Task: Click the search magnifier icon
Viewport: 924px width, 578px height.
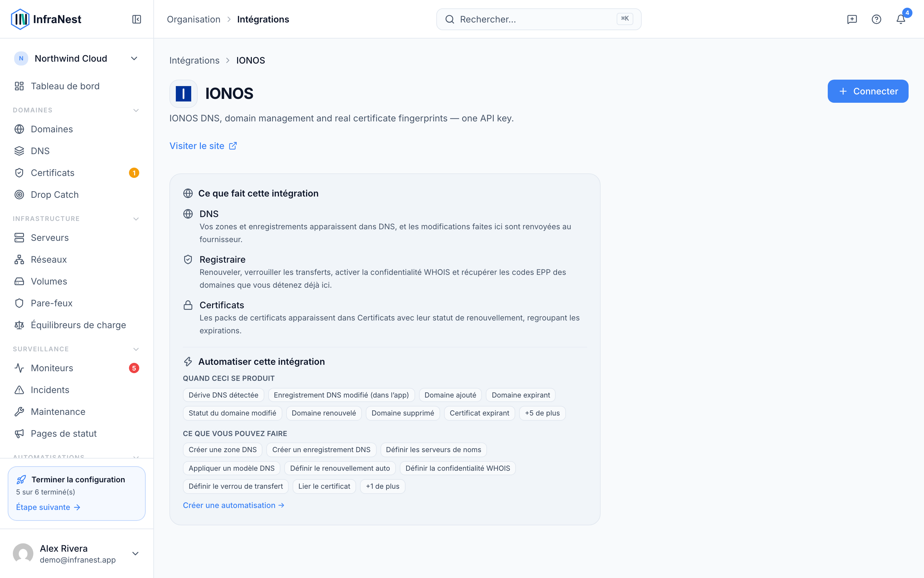Action: coord(450,19)
